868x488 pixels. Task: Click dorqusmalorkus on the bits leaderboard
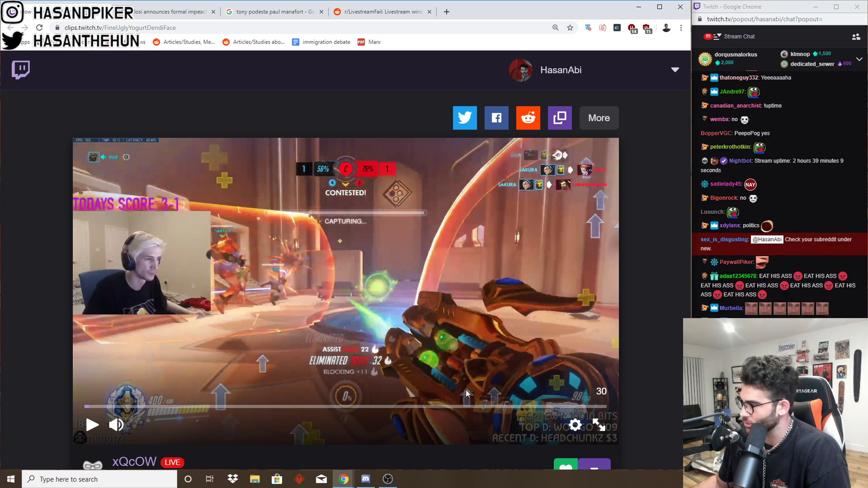(736, 54)
